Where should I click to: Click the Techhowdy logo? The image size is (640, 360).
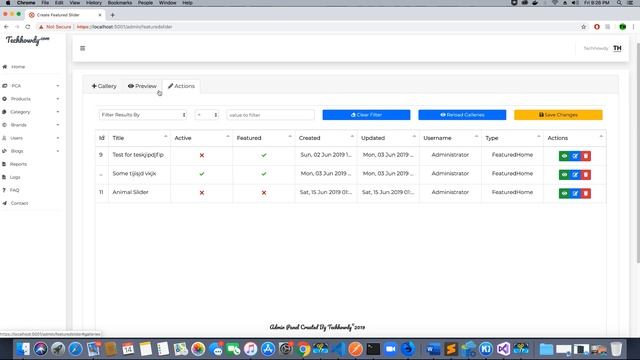coord(27,40)
